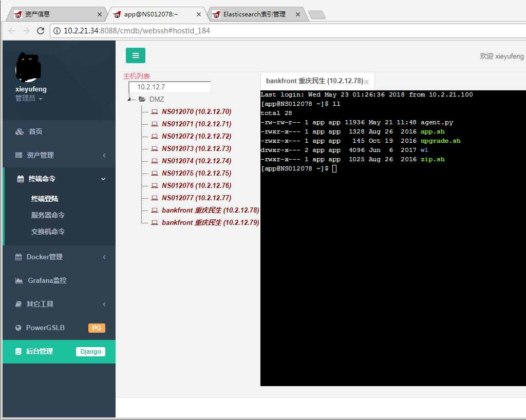Image resolution: width=526 pixels, height=420 pixels.
Task: Click the server icon beside 资产管理
Action: click(x=19, y=155)
